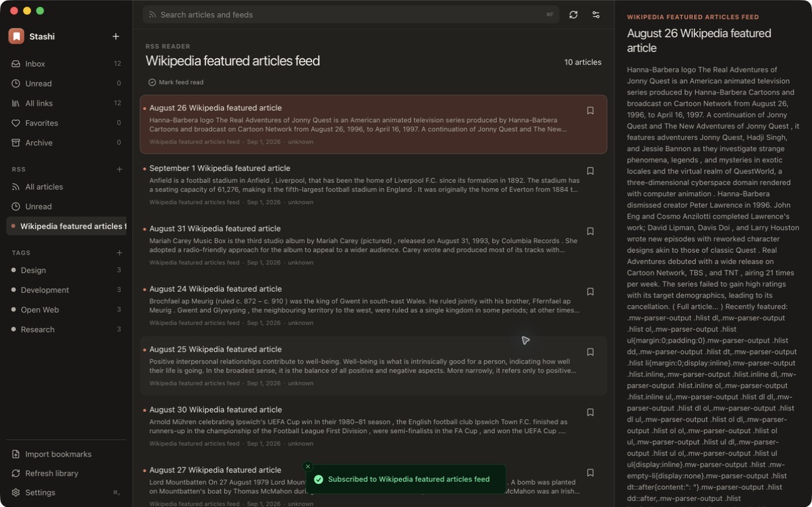Select Wikipedia featured articles feed in sidebar

point(66,226)
